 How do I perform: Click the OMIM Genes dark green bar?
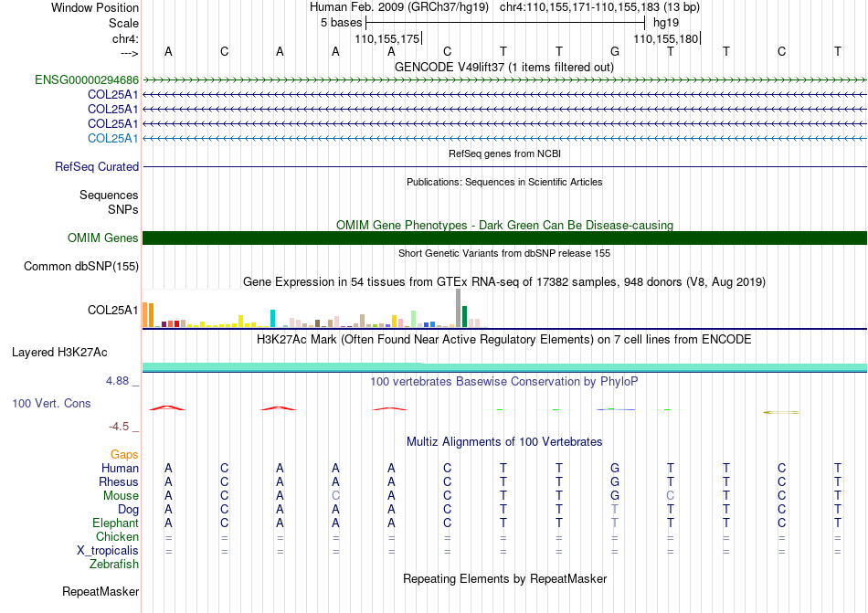tap(504, 238)
